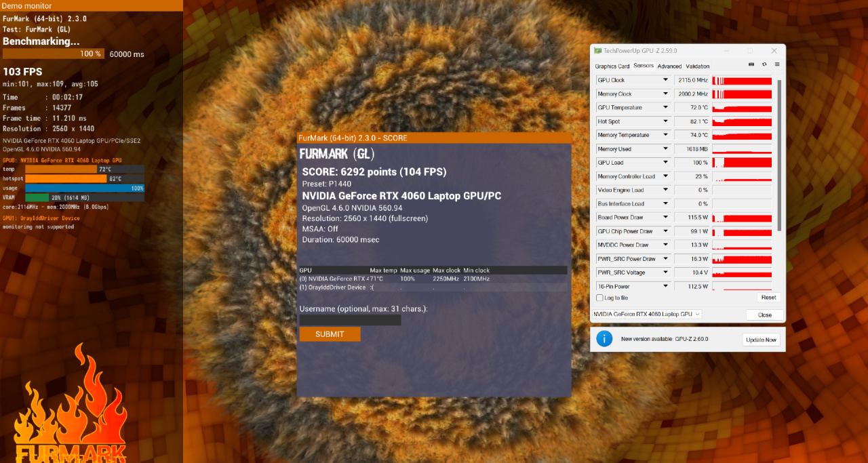Open the PWR_SRC Voltage dropdown
This screenshot has width=868, height=463.
click(x=666, y=273)
